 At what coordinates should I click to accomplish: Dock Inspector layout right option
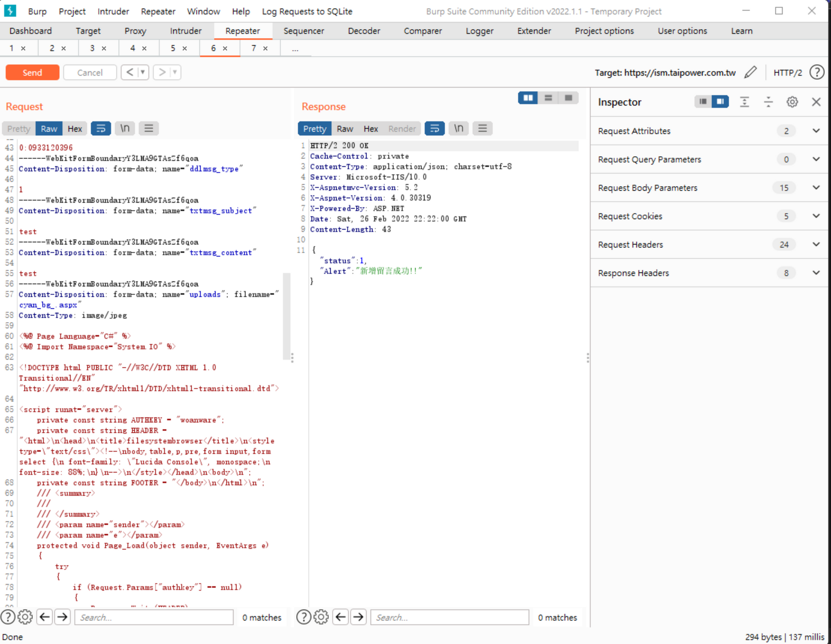click(720, 102)
